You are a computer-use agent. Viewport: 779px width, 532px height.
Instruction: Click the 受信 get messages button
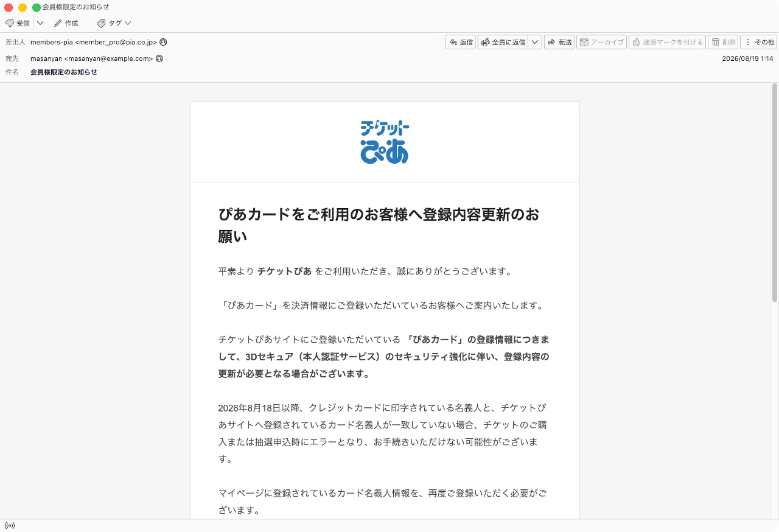18,23
